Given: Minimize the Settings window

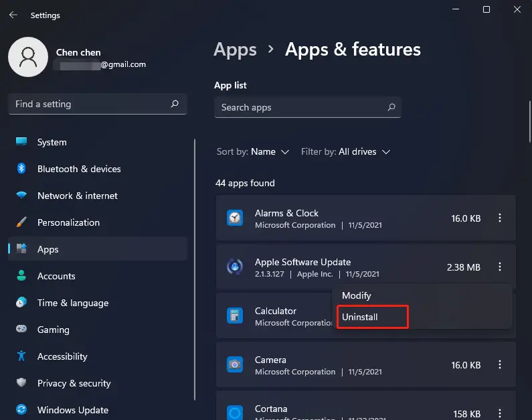Looking at the screenshot, I should tap(456, 9).
